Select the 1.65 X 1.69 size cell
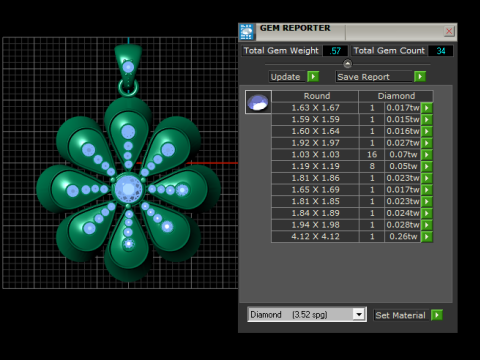 pos(315,190)
